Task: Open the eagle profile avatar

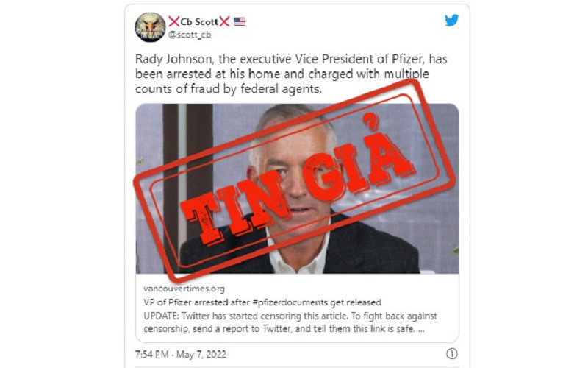Action: 150,27
